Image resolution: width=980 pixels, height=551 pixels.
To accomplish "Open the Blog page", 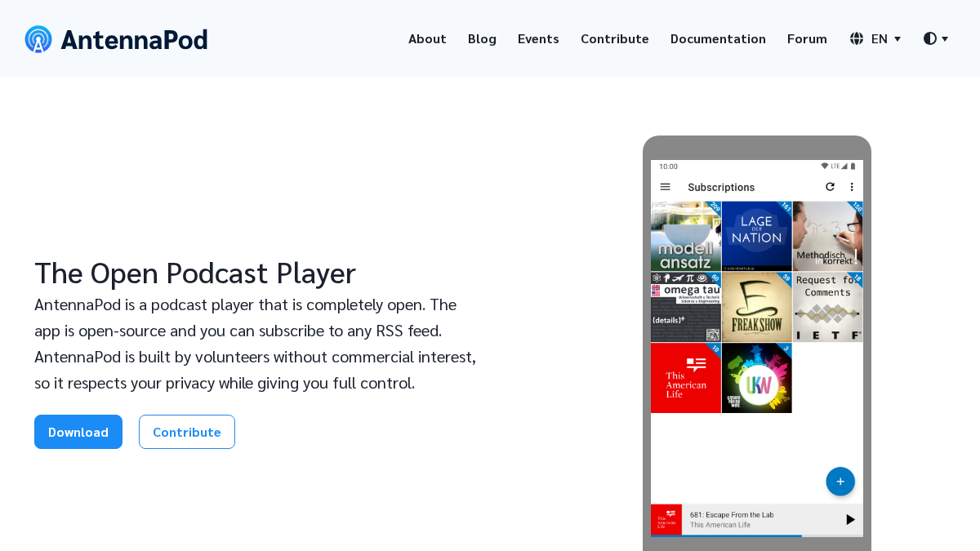I will coord(482,38).
